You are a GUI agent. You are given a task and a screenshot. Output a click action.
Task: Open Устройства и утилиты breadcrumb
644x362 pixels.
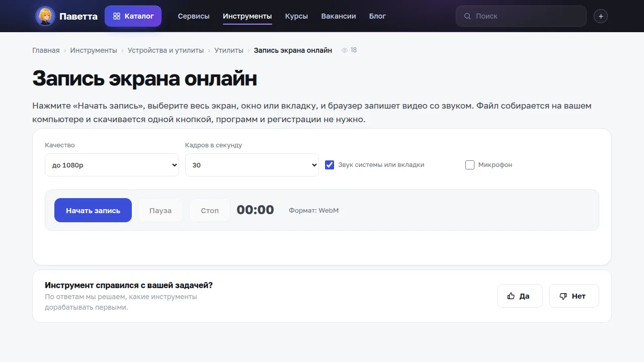pos(166,50)
